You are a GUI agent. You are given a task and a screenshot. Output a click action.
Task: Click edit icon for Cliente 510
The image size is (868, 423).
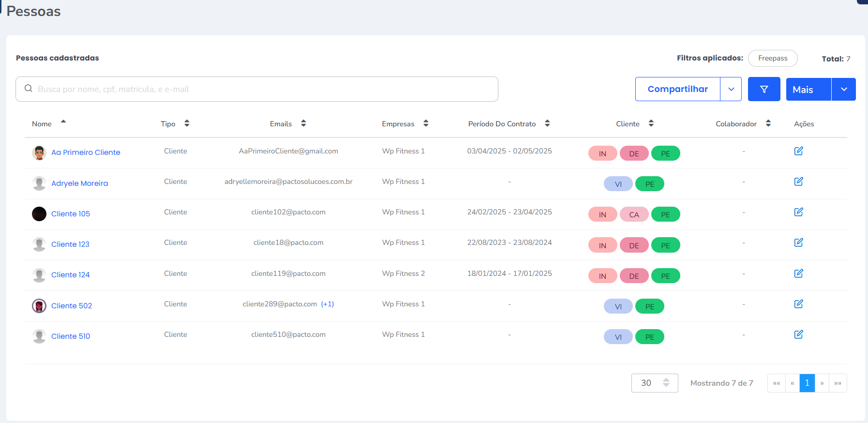(x=798, y=334)
